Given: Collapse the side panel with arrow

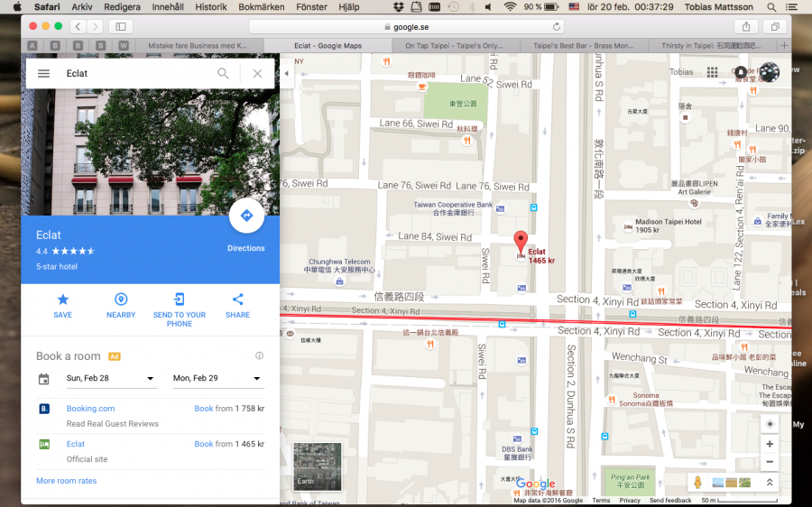Looking at the screenshot, I should pos(287,73).
